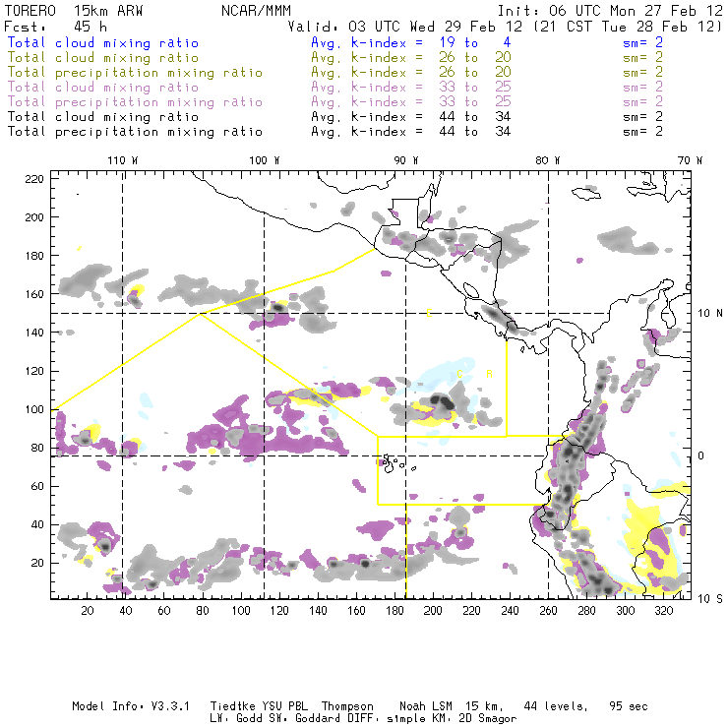
Task: Click the "70 W" longitude label
Action: [x=690, y=160]
